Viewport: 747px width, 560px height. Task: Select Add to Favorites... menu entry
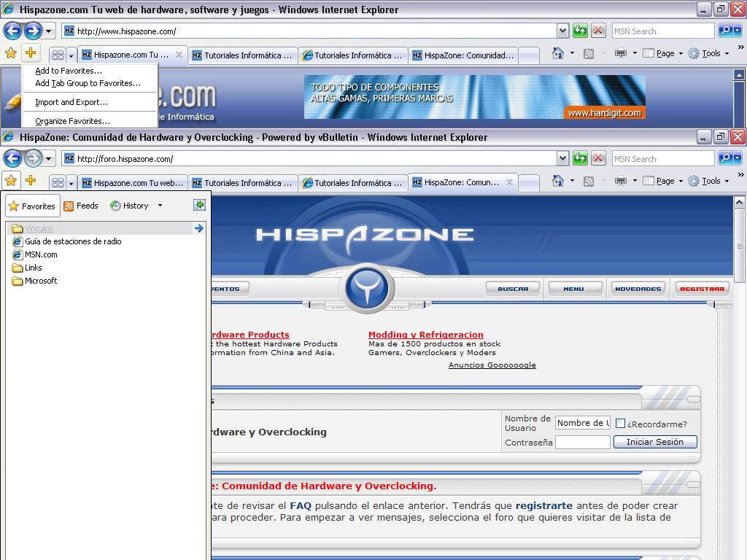point(69,71)
